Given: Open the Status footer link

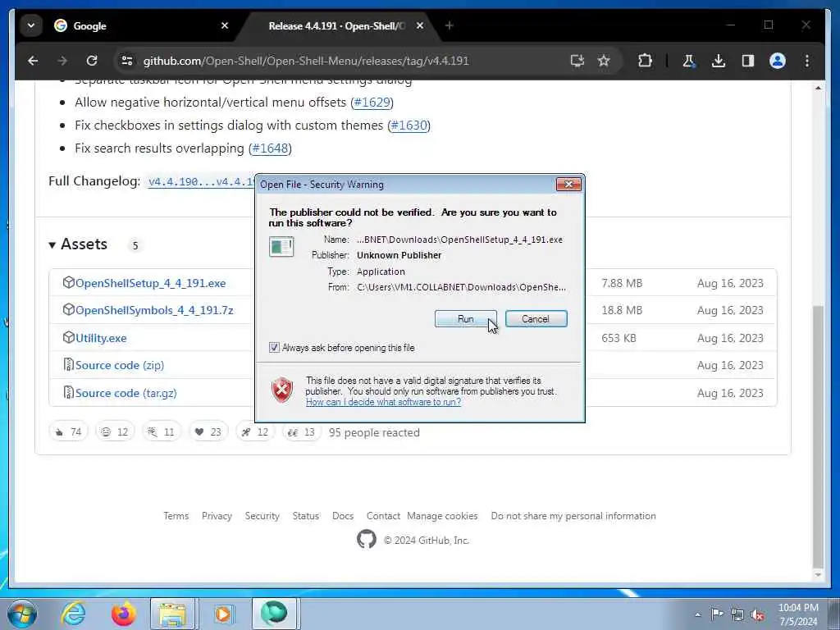Looking at the screenshot, I should [306, 516].
